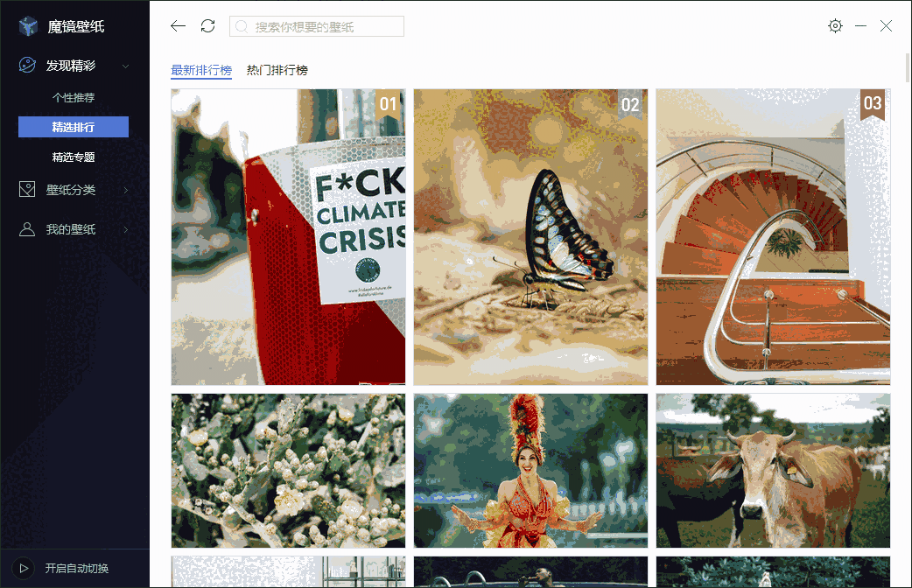Click the refresh icon
912x588 pixels.
tap(207, 26)
